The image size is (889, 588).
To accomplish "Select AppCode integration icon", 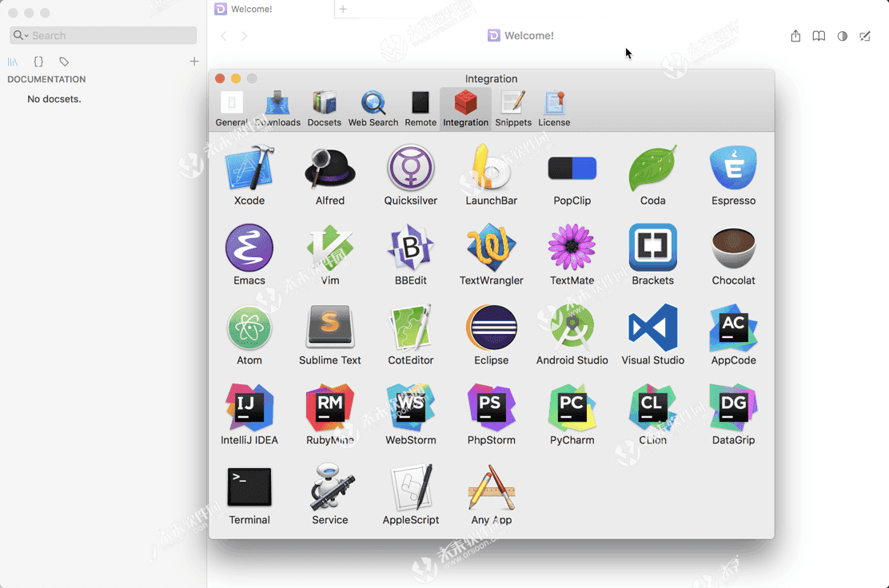I will (733, 328).
